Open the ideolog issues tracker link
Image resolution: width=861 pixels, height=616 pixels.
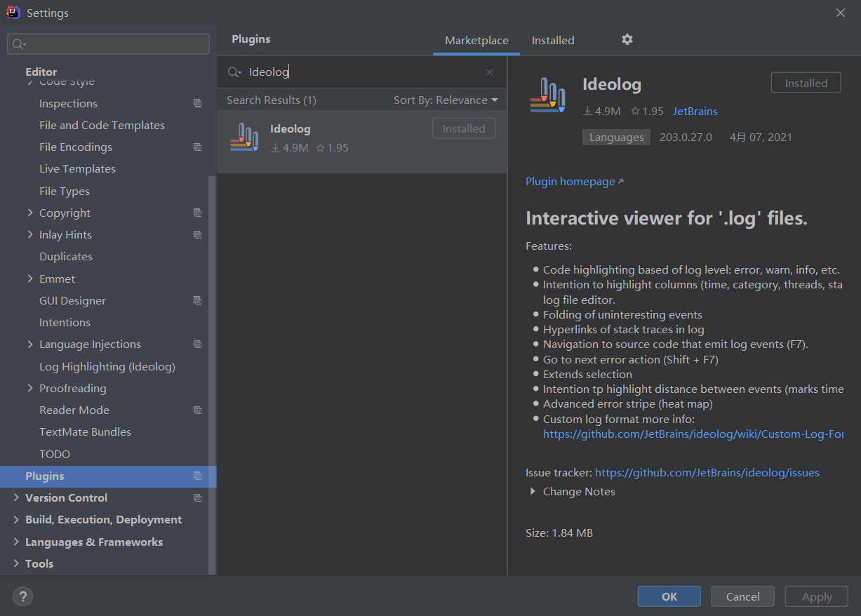(x=707, y=472)
